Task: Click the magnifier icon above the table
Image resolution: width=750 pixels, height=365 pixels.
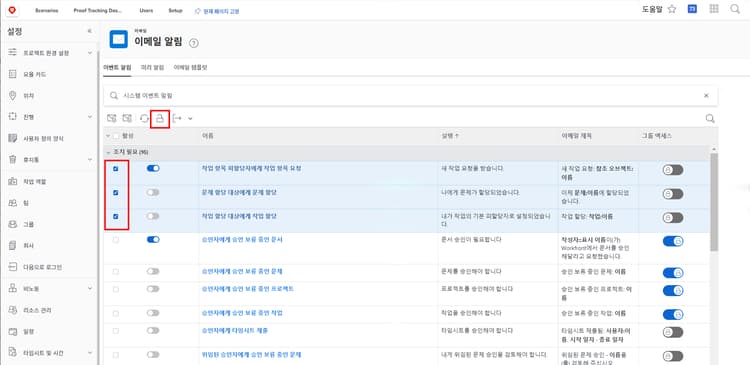Action: coord(710,118)
